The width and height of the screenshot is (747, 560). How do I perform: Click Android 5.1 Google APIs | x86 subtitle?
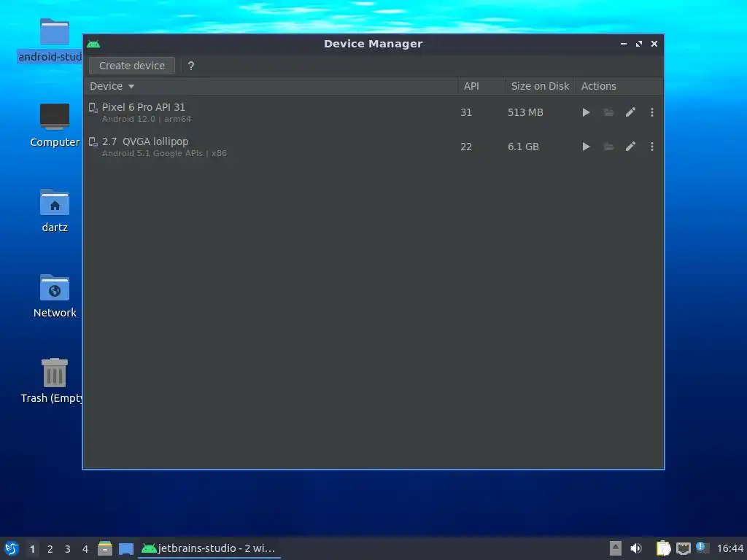(x=164, y=153)
